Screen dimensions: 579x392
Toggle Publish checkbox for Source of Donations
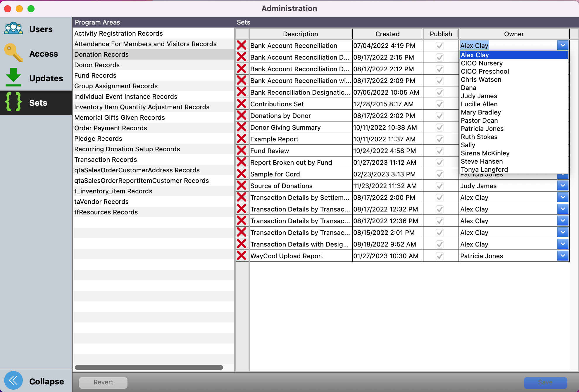440,186
